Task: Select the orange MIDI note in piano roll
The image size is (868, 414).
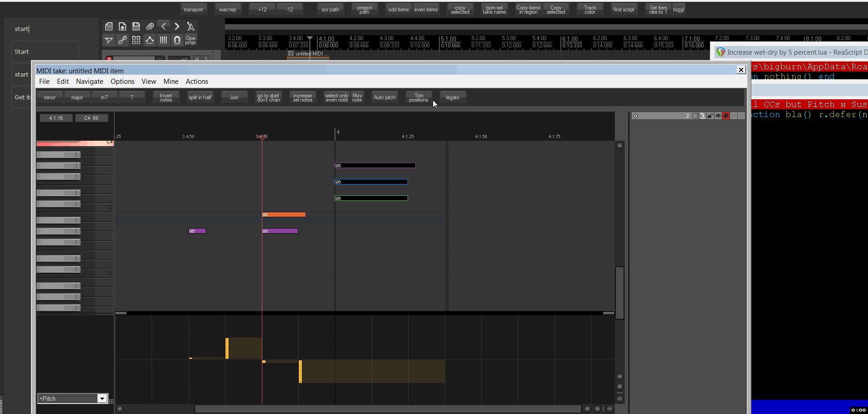Action: (284, 215)
